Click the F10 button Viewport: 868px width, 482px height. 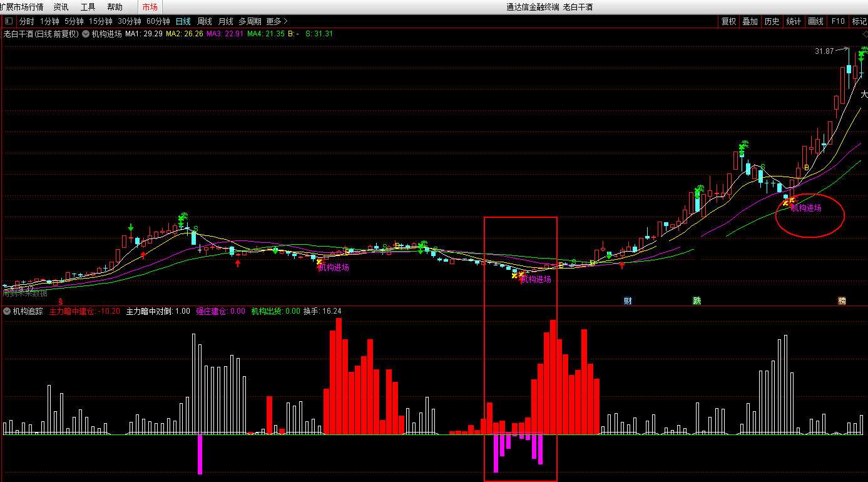point(837,21)
